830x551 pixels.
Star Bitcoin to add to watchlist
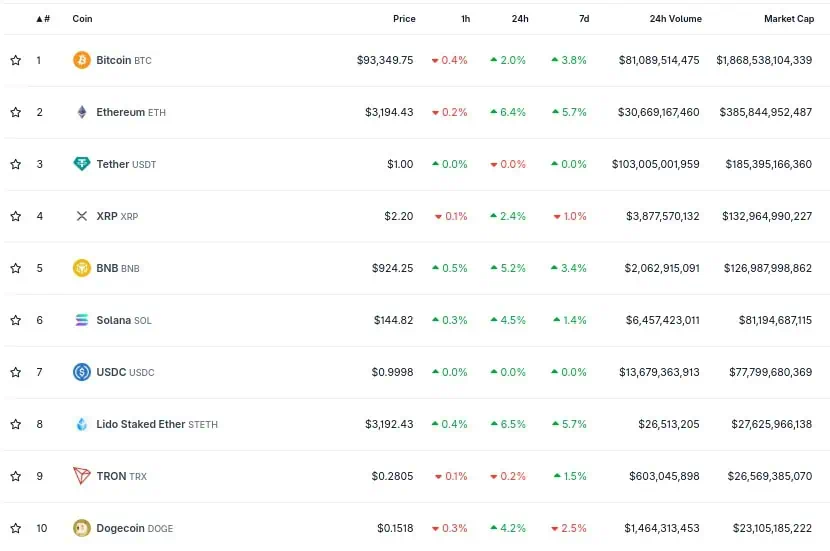[x=15, y=60]
